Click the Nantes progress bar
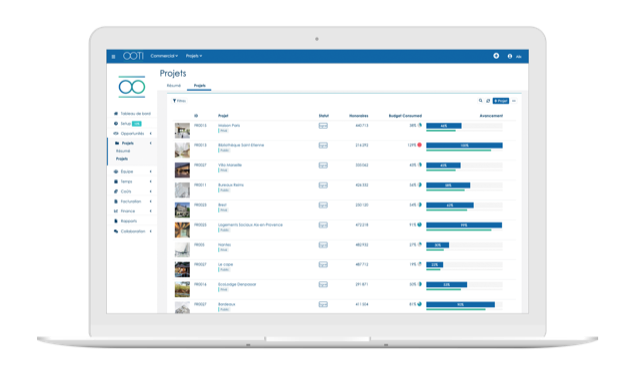 point(464,245)
